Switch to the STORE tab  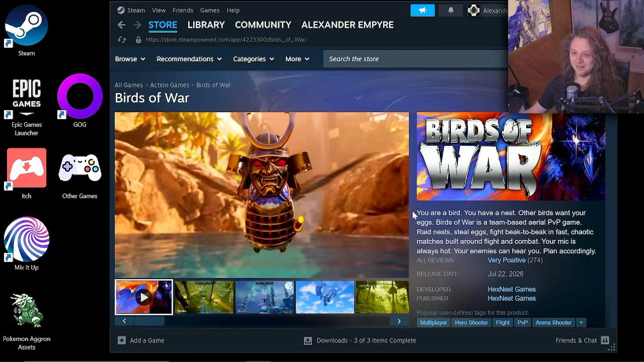pyautogui.click(x=163, y=25)
